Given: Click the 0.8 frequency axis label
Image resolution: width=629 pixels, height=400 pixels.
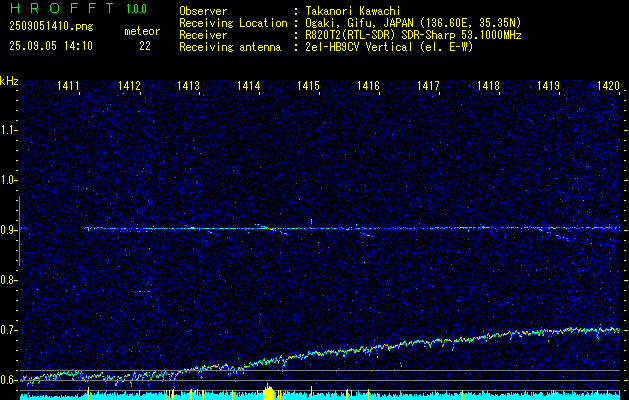Looking at the screenshot, I should [8, 280].
